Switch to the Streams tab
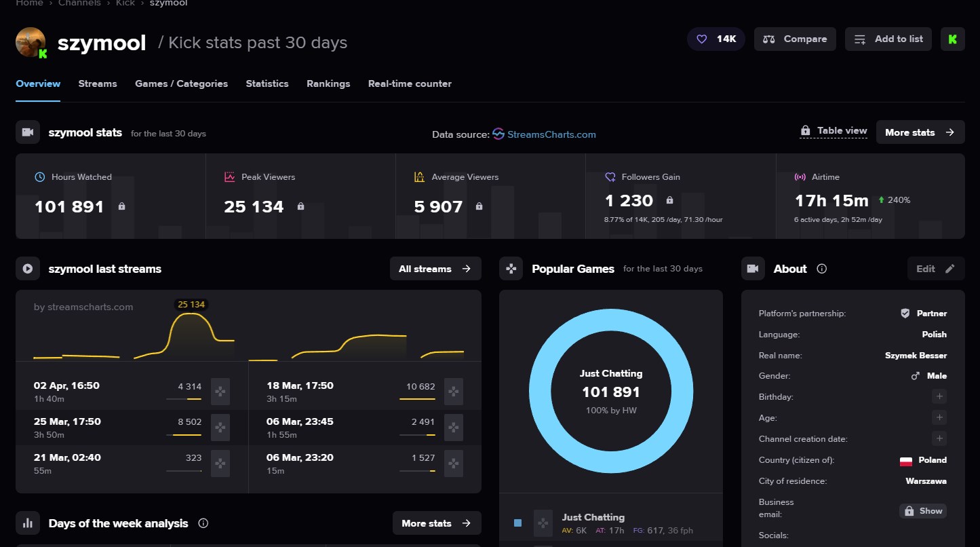Viewport: 980px width, 547px height. (x=98, y=83)
